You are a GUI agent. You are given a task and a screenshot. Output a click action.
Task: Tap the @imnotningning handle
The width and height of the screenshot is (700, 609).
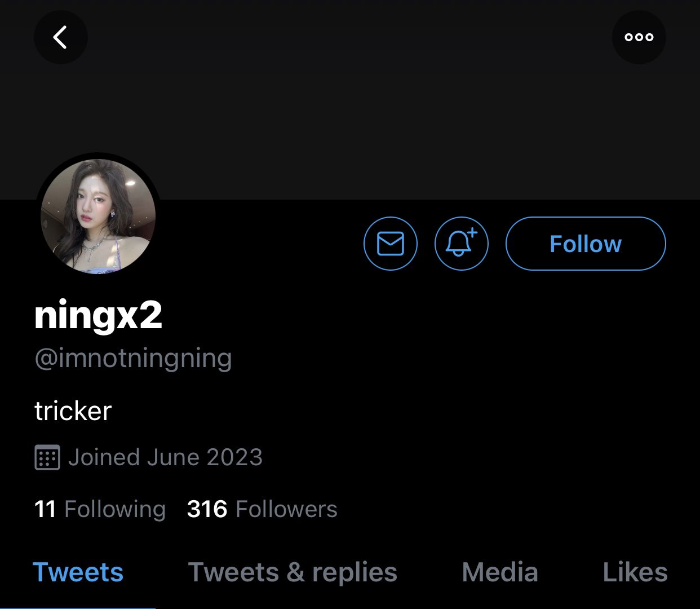[133, 359]
